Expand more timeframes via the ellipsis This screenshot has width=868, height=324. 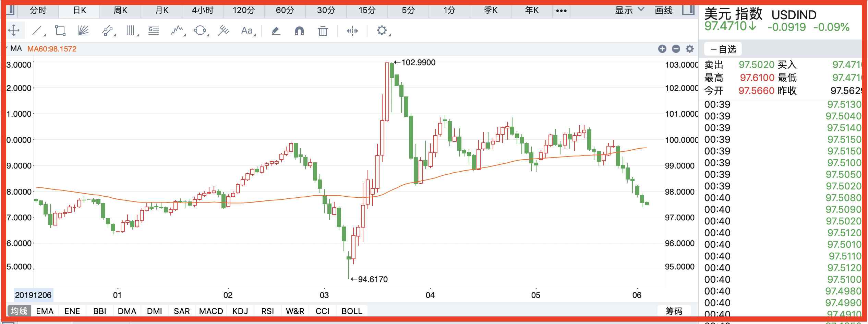coord(561,11)
